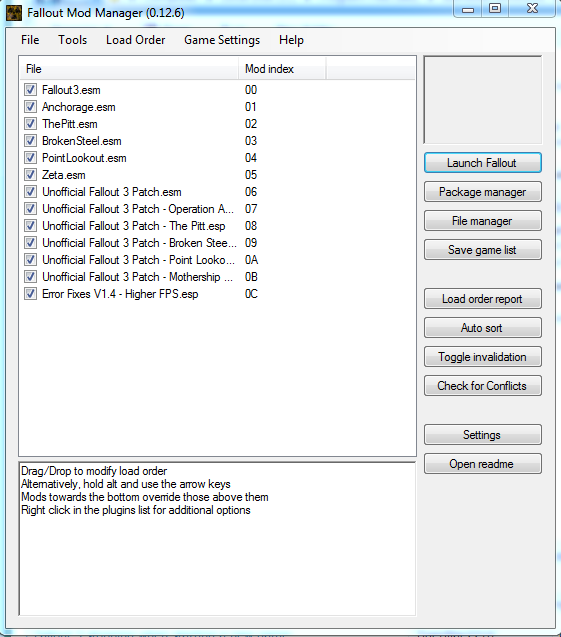
Task: Click Check for Conflicts button
Action: [483, 386]
